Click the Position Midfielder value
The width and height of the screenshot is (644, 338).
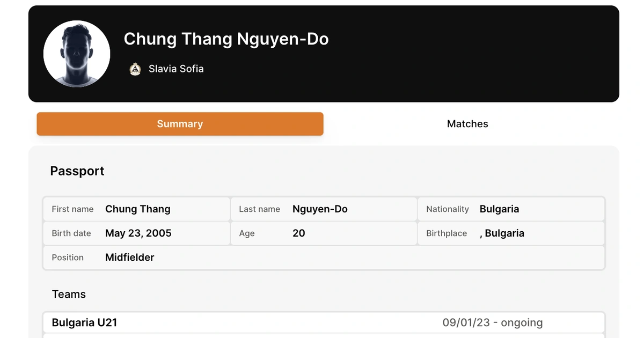(130, 258)
